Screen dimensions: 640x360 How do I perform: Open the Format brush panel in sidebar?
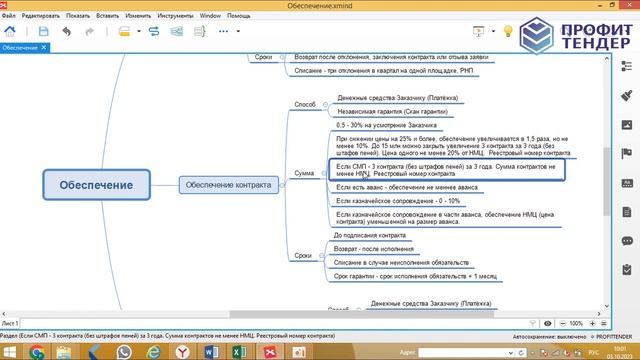(x=627, y=96)
